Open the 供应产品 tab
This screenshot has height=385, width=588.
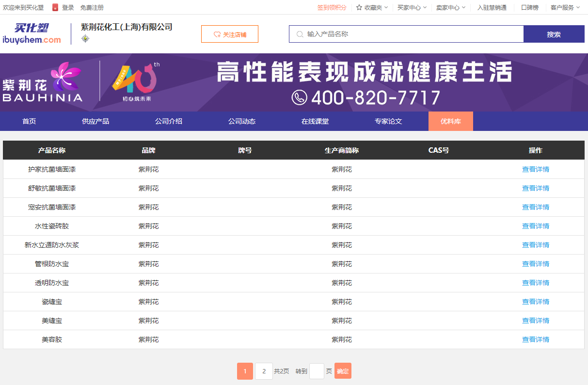pyautogui.click(x=95, y=121)
